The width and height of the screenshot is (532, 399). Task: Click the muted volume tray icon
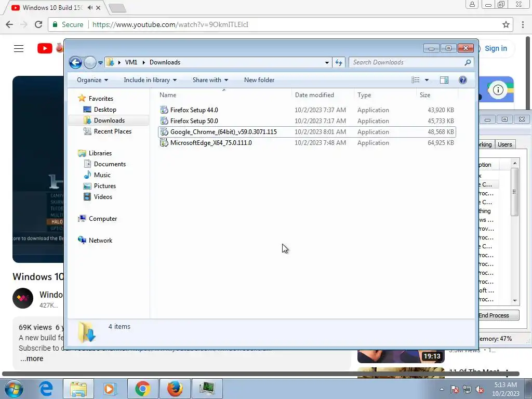click(x=480, y=390)
